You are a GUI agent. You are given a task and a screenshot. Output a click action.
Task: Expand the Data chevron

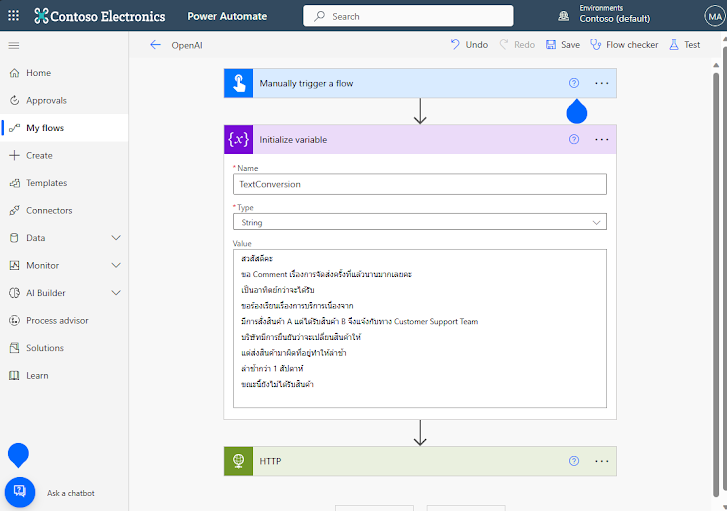pos(116,238)
